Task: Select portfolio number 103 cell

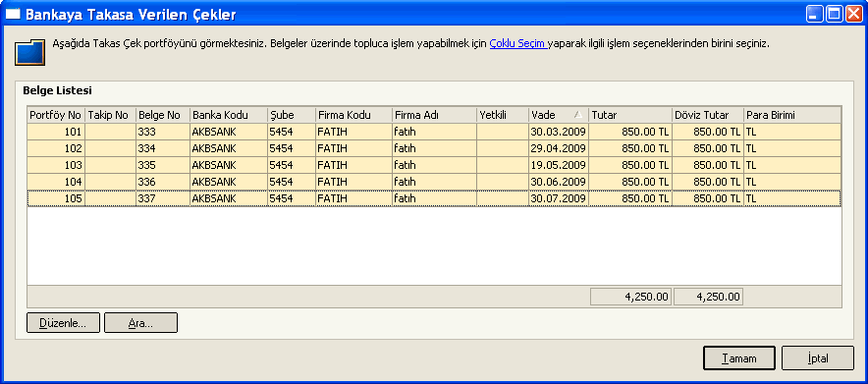Action: (56, 165)
